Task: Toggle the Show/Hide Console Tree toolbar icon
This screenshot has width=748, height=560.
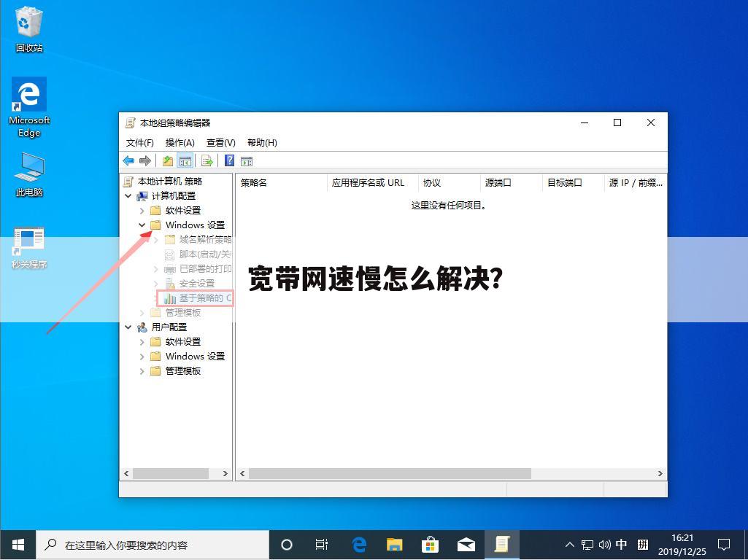Action: point(185,160)
